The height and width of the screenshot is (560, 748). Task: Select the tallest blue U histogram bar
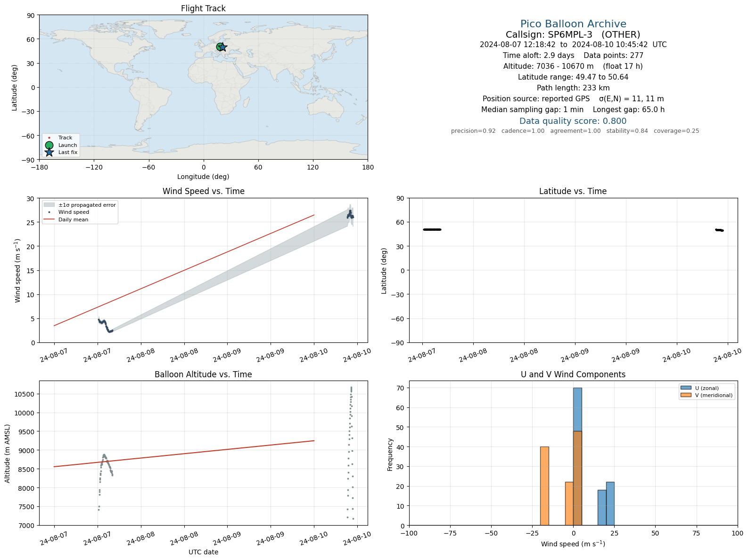point(577,457)
